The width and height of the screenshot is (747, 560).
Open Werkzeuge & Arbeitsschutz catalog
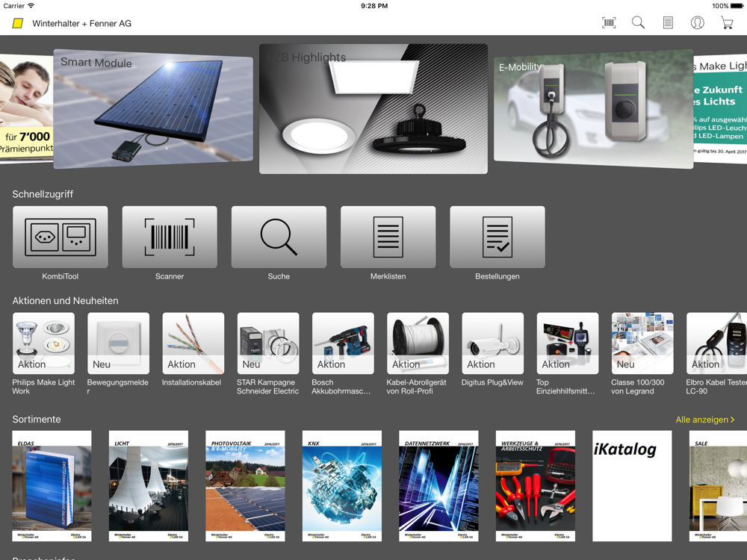pos(536,486)
